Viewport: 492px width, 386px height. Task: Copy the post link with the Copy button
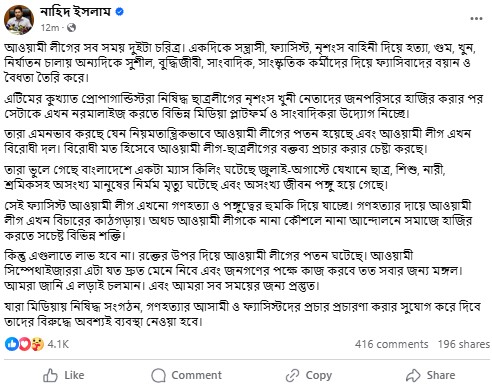(319, 375)
